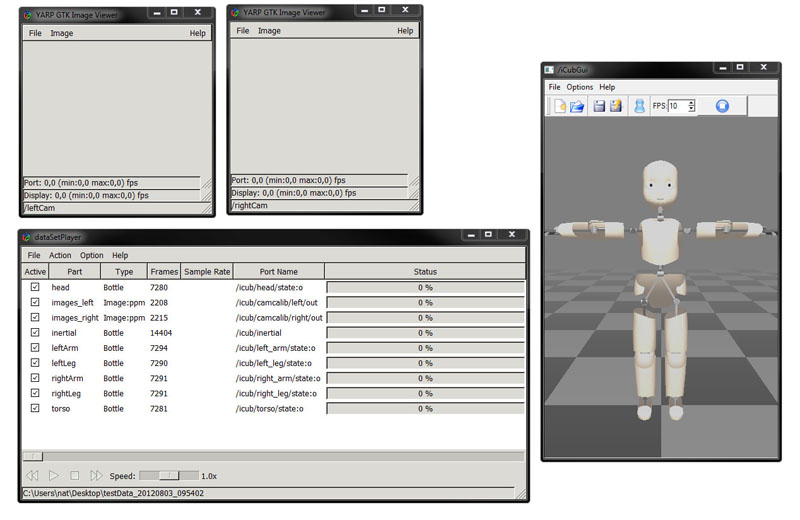Open the Action menu in dataSetPlayer
800x520 pixels.
(60, 255)
